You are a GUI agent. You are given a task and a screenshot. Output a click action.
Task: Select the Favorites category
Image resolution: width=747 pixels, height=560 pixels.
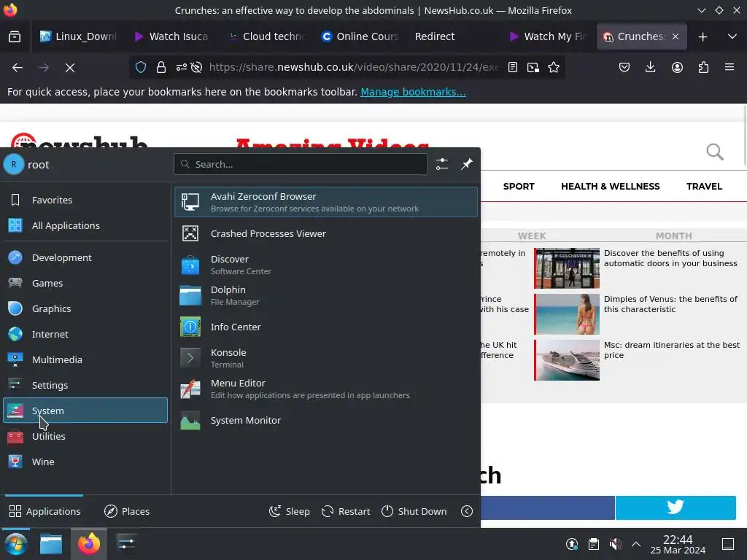coord(85,200)
